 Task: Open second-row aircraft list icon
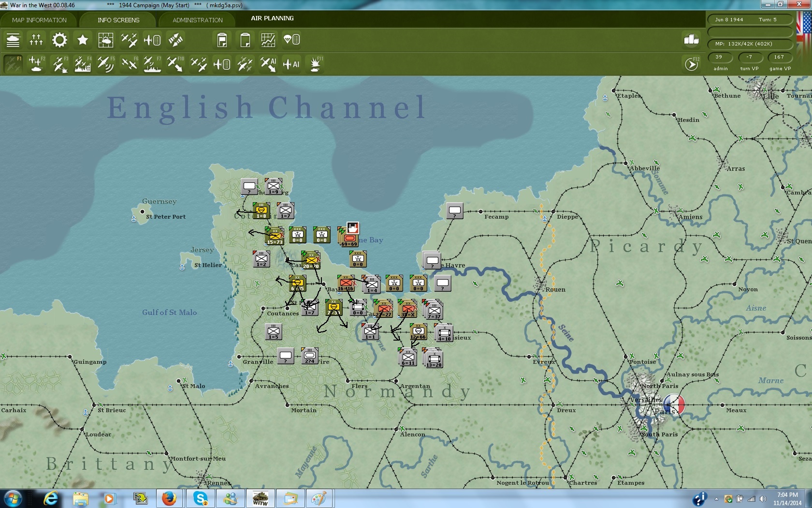click(222, 64)
